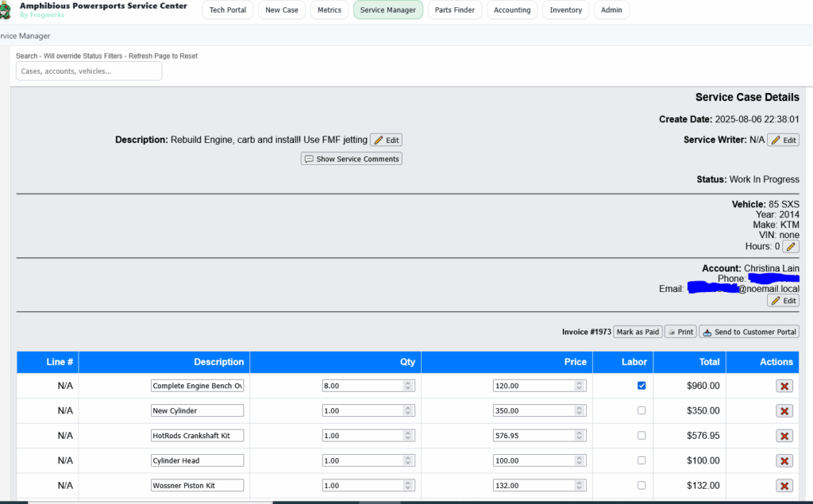Click the cases search input field

coord(89,71)
